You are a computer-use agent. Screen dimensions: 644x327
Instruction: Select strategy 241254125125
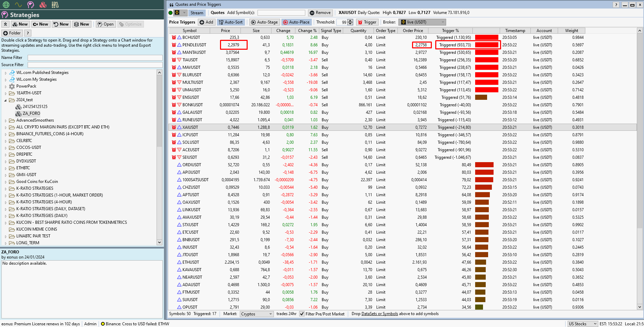35,107
